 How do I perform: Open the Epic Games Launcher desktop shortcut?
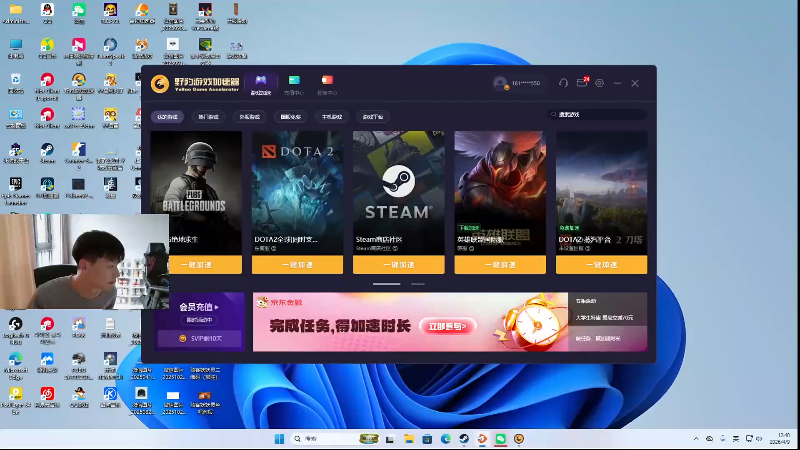(x=16, y=191)
